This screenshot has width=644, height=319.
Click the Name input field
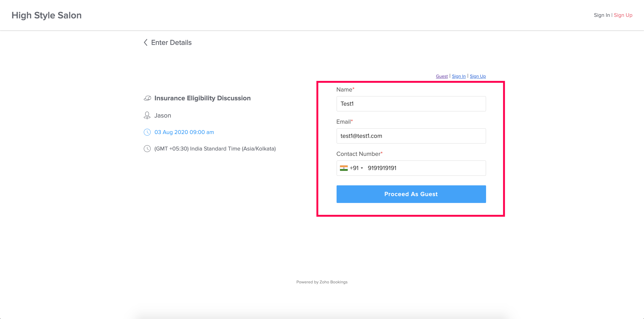411,104
